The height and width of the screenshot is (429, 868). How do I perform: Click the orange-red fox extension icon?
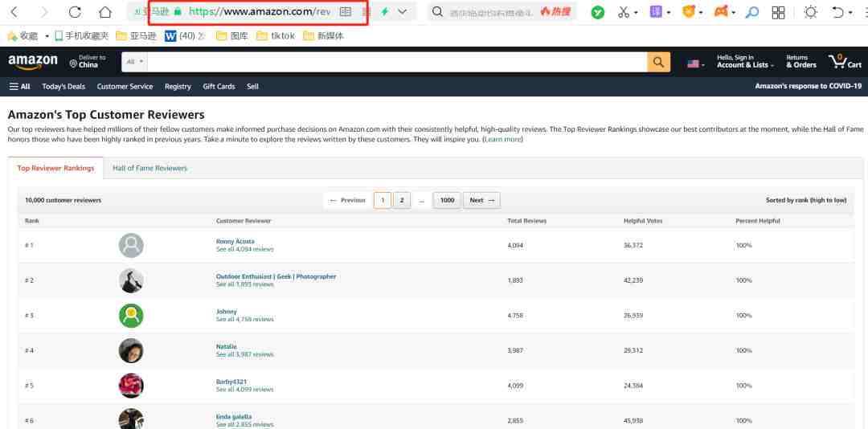[x=721, y=11]
